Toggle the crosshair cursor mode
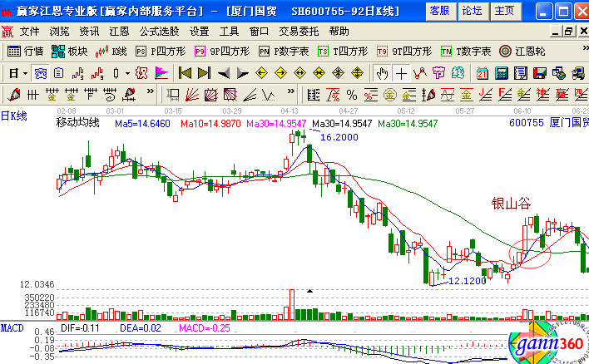The image size is (589, 364). pyautogui.click(x=401, y=72)
